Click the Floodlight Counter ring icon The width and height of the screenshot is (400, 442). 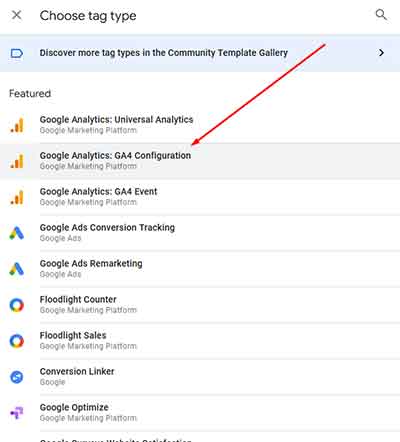17,305
